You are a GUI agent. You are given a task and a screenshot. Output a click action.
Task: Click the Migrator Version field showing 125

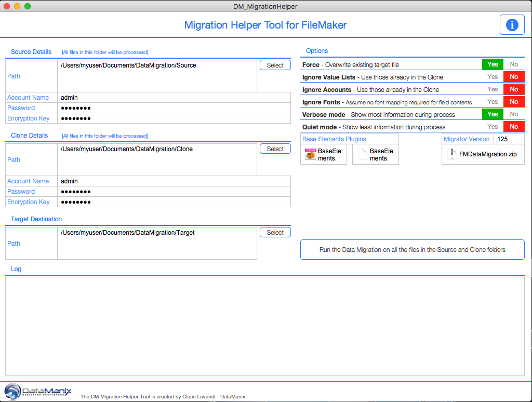click(509, 139)
